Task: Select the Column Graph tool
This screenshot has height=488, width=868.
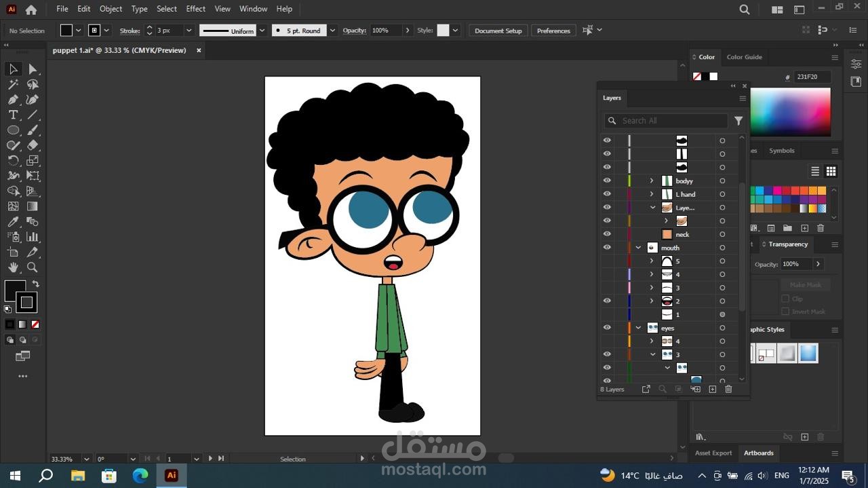Action: [x=33, y=237]
